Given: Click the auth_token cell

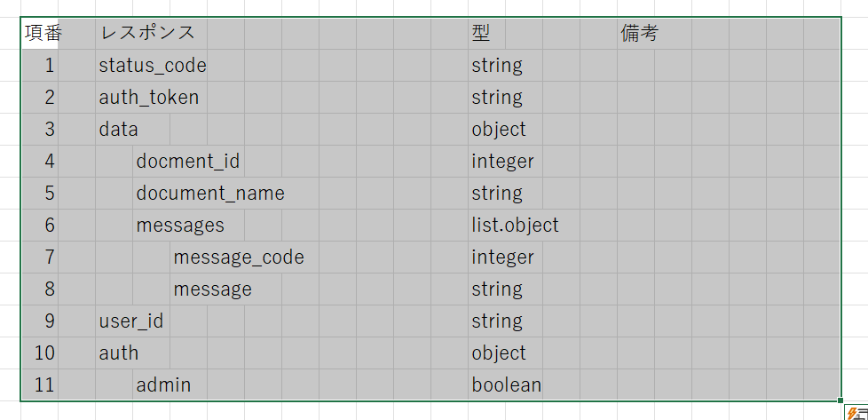Looking at the screenshot, I should 148,98.
